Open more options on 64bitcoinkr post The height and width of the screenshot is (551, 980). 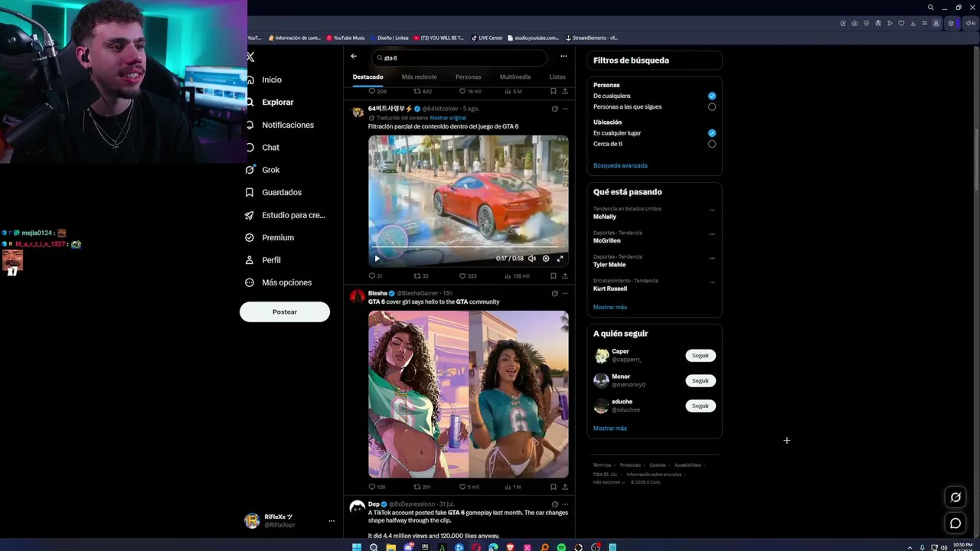[x=565, y=109]
